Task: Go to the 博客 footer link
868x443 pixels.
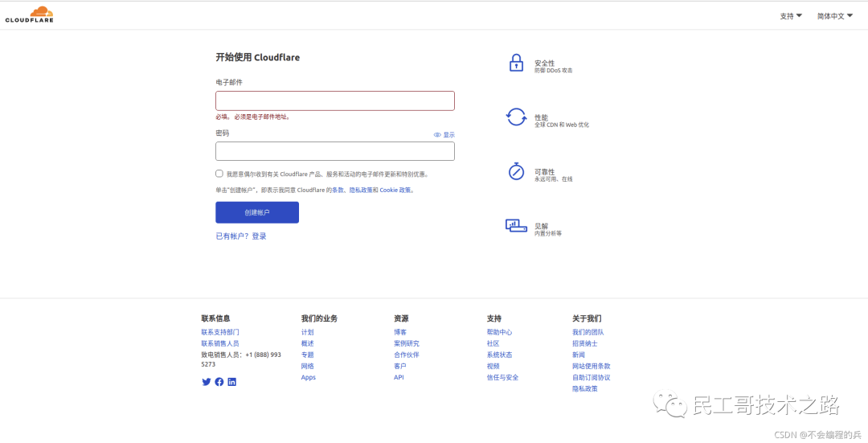Action: (x=400, y=332)
